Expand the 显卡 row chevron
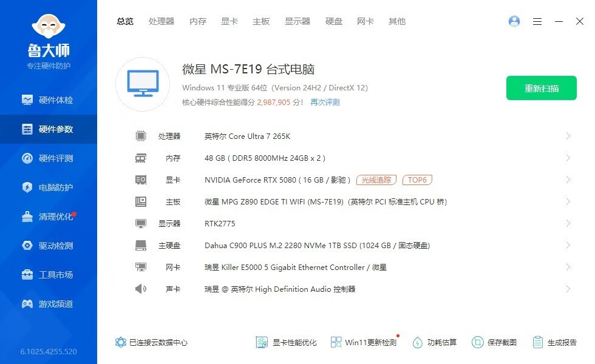The height and width of the screenshot is (364, 595). [568, 180]
